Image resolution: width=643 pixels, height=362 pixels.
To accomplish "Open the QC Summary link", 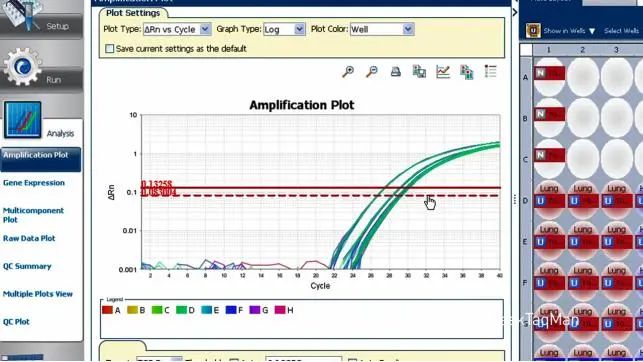I will point(27,266).
